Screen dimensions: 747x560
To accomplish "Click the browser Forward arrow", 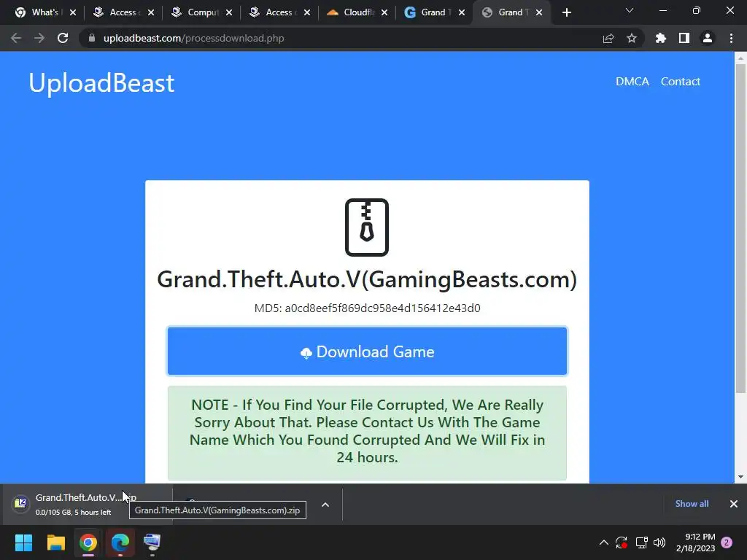I will point(39,38).
